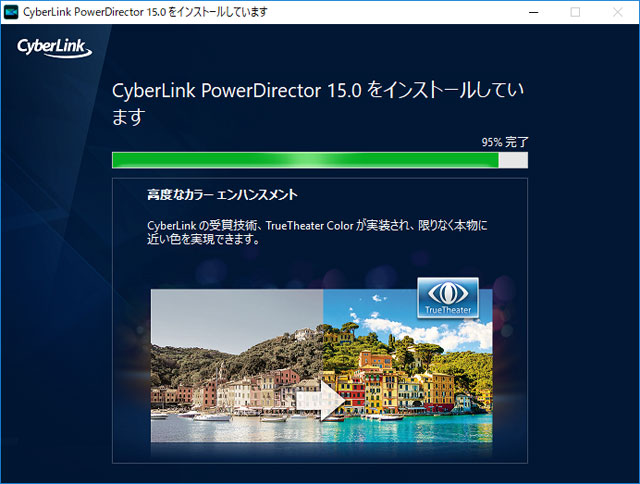Click the PowerDirector app icon in title bar
640x484 pixels.
tap(11, 12)
